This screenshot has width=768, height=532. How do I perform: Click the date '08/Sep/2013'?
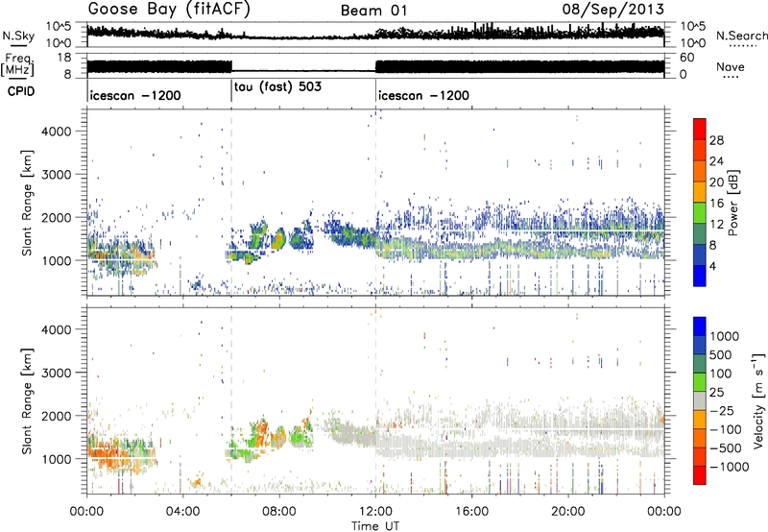point(613,10)
